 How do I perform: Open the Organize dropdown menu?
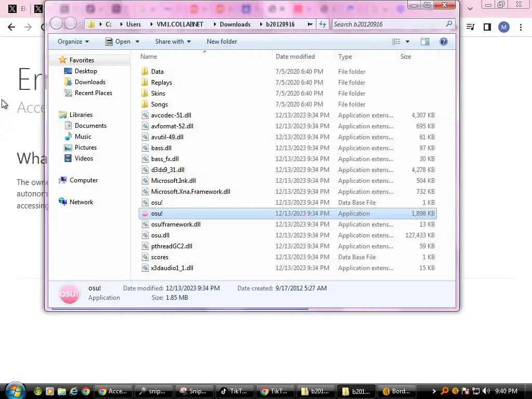tap(73, 42)
